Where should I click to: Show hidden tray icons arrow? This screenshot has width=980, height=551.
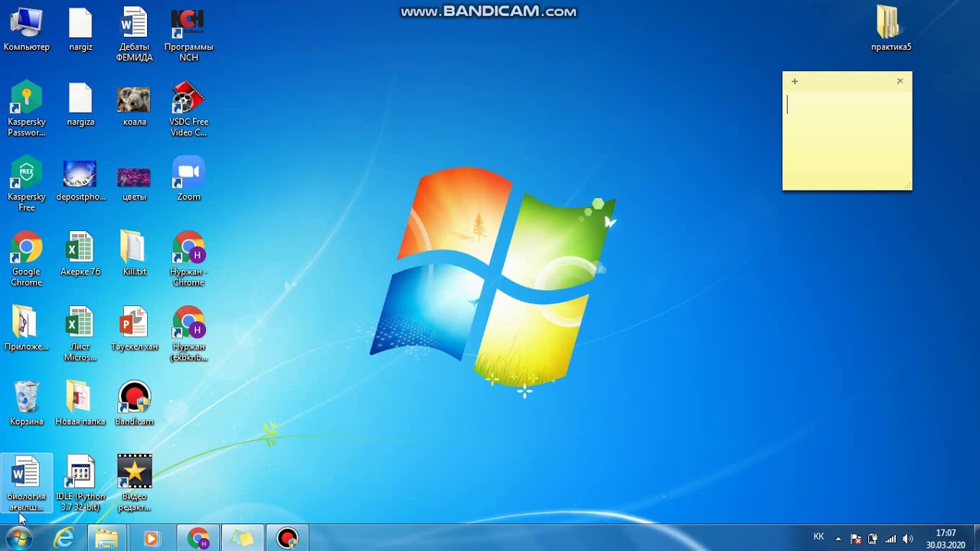click(x=838, y=539)
